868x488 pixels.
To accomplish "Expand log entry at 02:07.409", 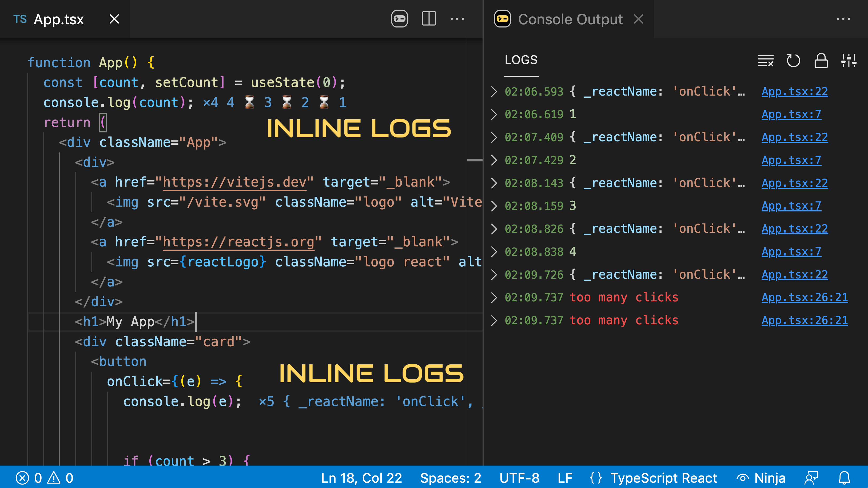I will 494,137.
